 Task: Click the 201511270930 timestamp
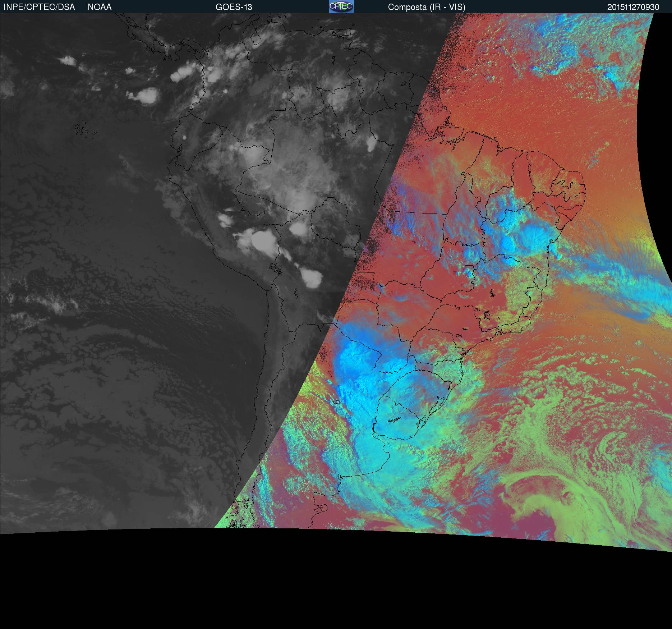point(633,7)
